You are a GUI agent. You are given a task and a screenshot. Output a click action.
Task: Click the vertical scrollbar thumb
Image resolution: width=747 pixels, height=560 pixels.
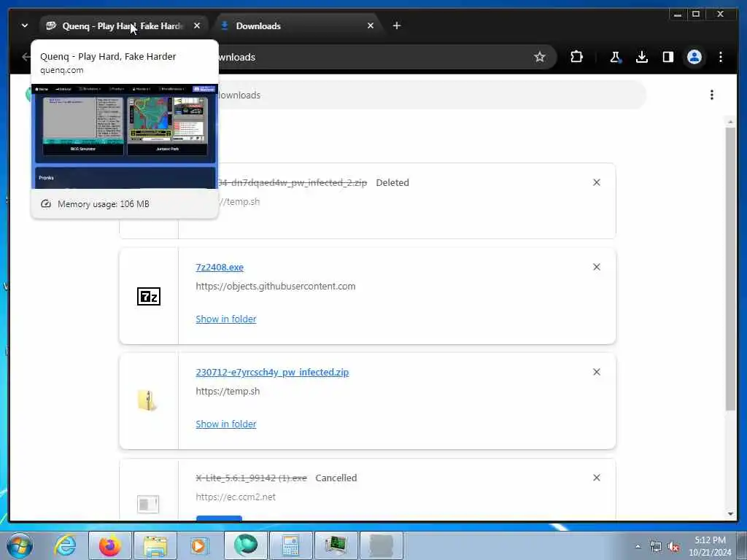click(x=731, y=268)
